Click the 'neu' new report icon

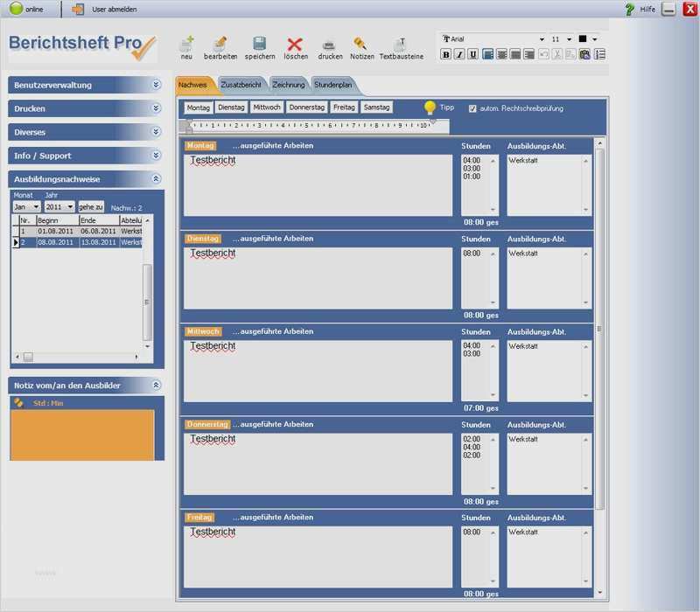pyautogui.click(x=186, y=44)
